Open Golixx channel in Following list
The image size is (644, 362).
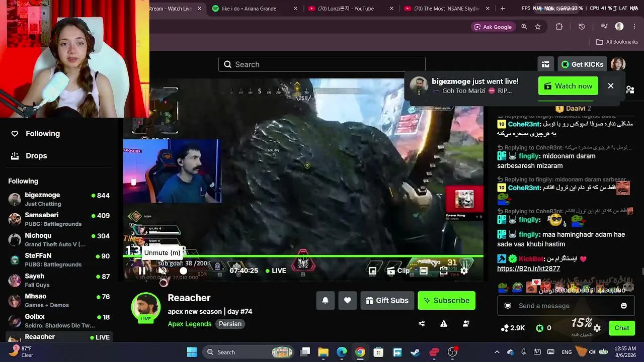point(59,321)
